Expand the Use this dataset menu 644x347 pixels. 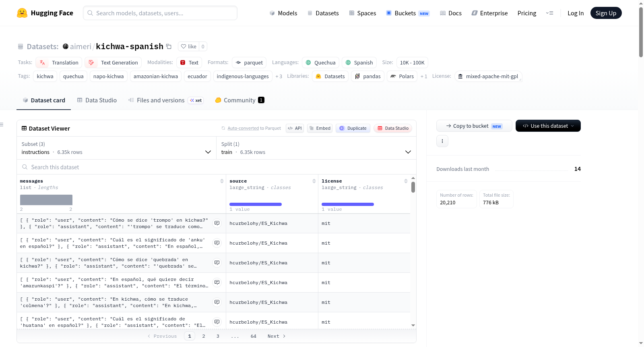click(x=548, y=126)
